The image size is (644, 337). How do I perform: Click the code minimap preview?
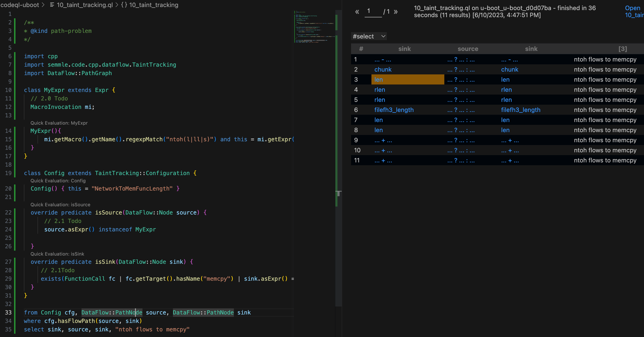(314, 27)
